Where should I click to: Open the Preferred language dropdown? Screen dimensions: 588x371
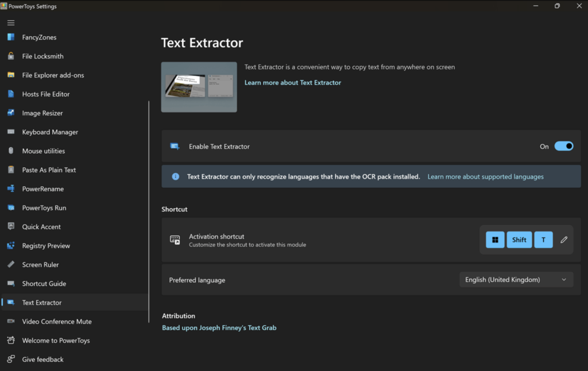point(516,280)
